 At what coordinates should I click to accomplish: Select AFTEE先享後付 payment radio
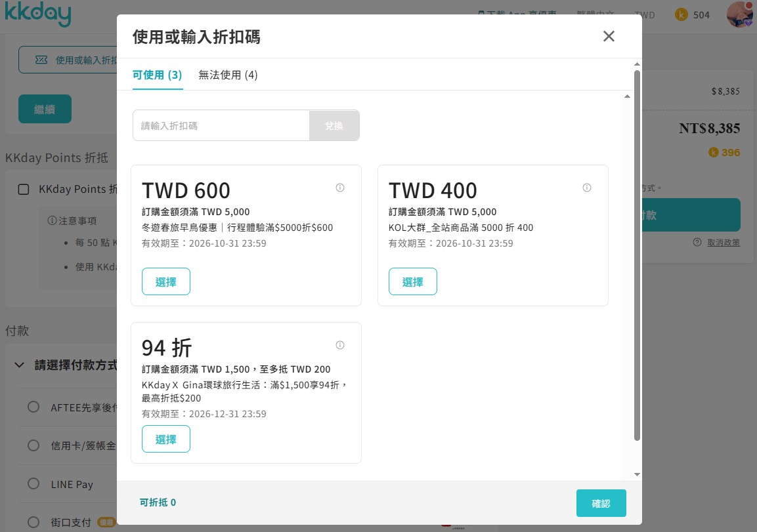[x=33, y=407]
